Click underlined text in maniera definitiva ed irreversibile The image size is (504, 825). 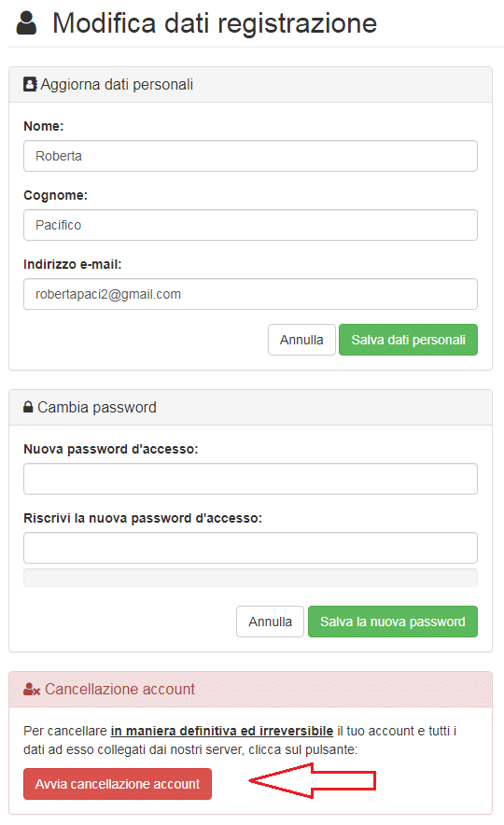[222, 731]
